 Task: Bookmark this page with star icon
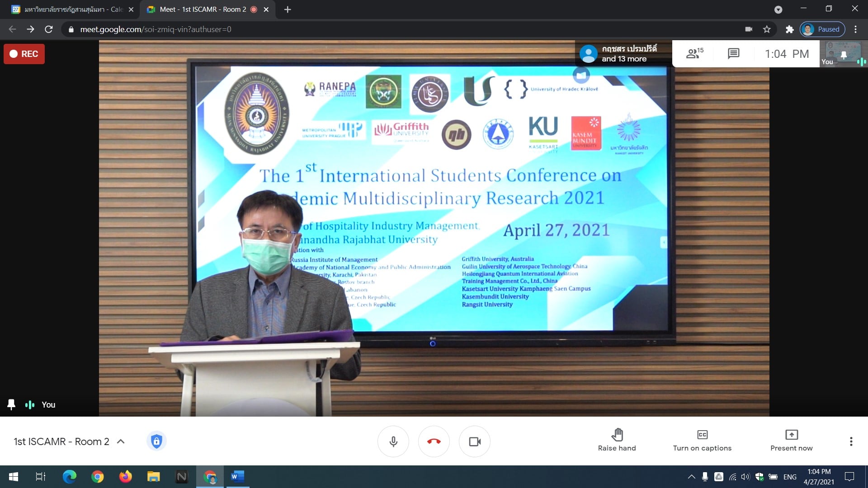click(x=767, y=29)
